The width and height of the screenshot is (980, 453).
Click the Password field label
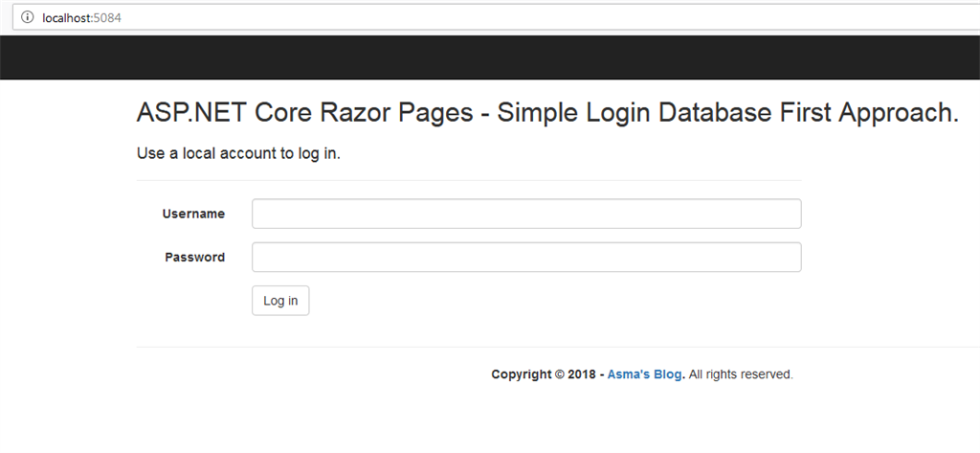(194, 257)
